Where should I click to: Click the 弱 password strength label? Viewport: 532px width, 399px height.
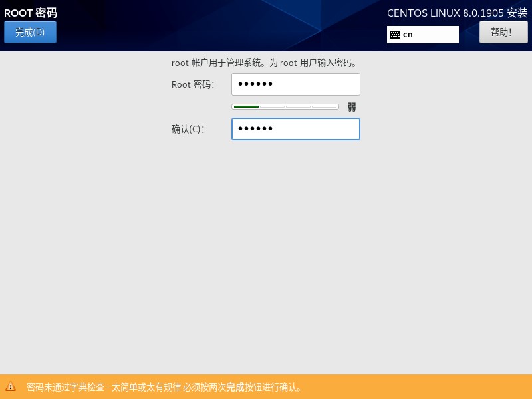352,107
